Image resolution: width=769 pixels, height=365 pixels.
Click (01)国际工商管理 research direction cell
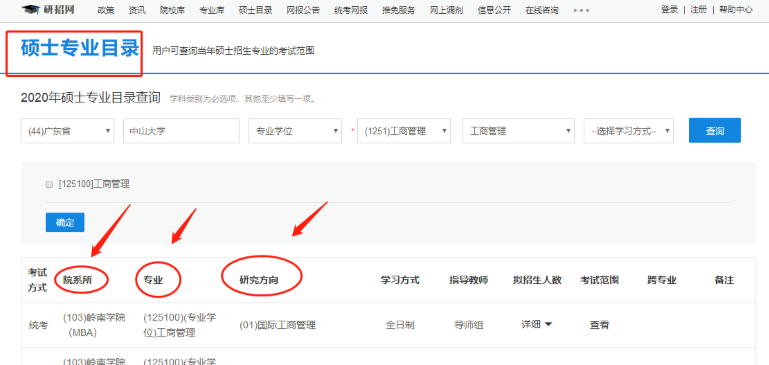(278, 325)
